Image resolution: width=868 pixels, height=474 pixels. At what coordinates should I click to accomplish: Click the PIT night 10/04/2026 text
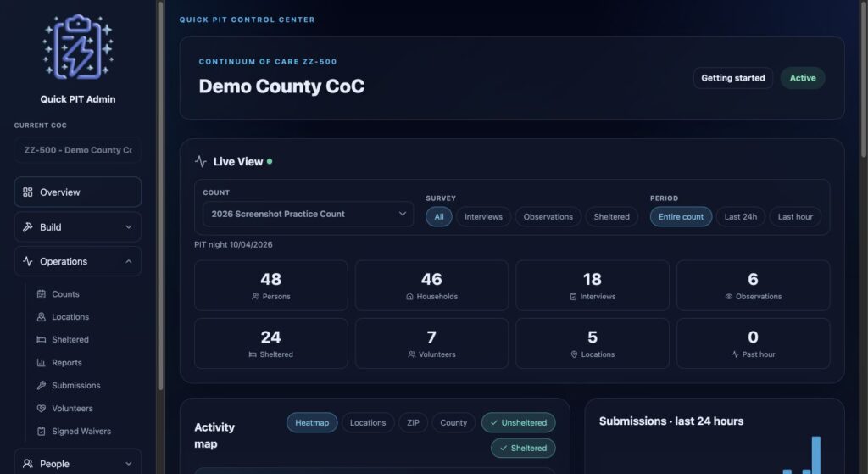233,244
